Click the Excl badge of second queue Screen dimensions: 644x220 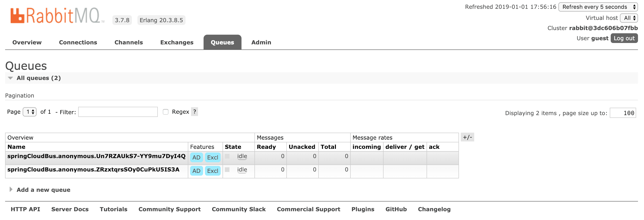(213, 171)
